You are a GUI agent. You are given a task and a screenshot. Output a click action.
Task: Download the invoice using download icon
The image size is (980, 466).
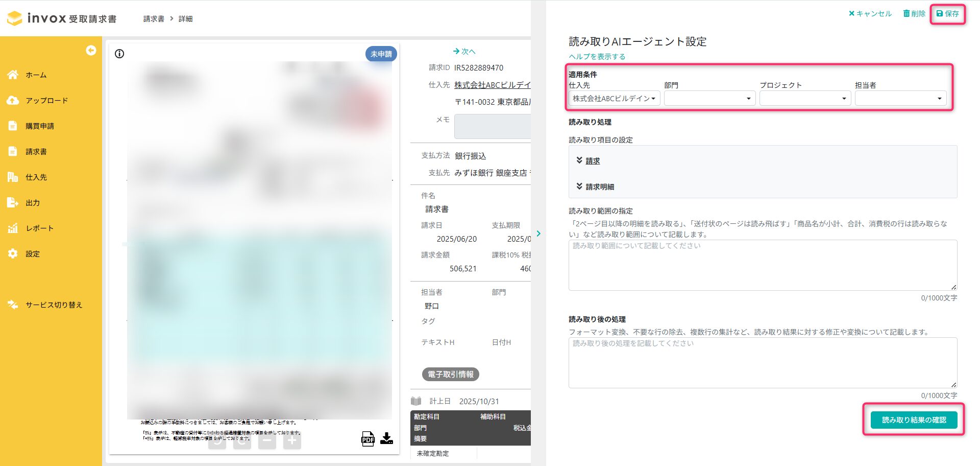pos(387,438)
